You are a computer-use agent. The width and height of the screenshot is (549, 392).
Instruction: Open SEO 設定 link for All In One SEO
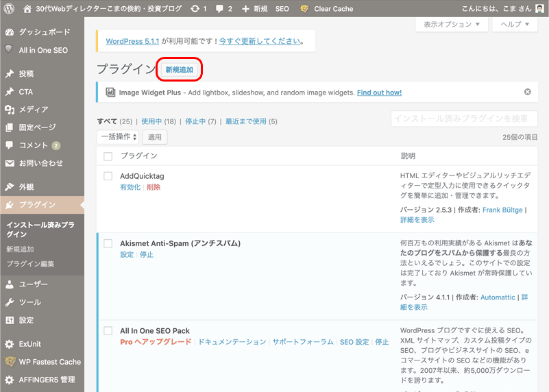point(354,342)
